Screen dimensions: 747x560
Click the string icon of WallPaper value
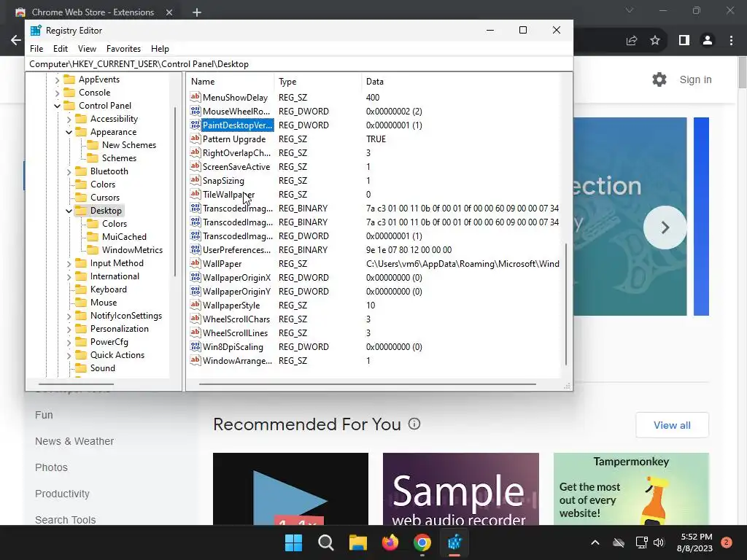coord(196,263)
